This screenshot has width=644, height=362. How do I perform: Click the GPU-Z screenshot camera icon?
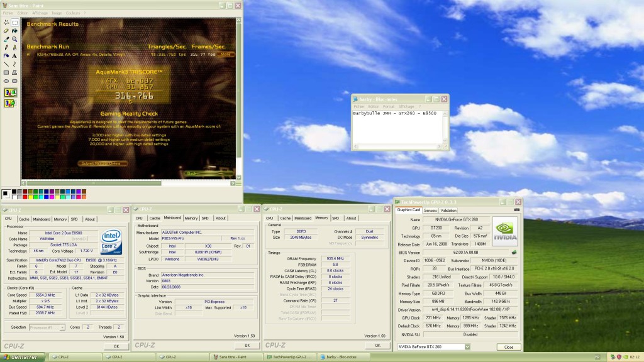pos(517,210)
